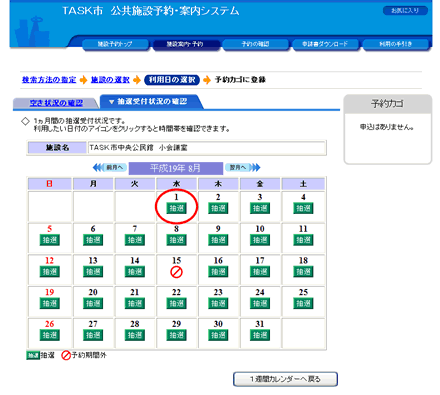This screenshot has width=440, height=395.
Task: Click the 予約期間外 legend label
Action: (x=89, y=355)
